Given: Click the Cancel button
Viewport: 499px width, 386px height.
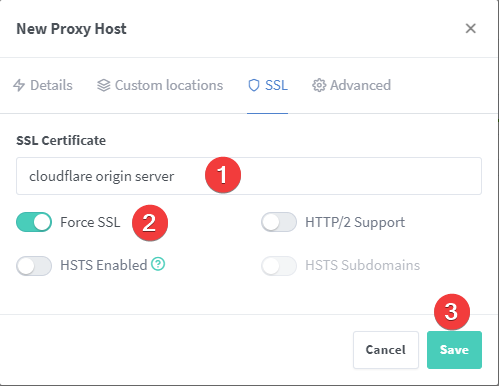Looking at the screenshot, I should click(x=386, y=350).
